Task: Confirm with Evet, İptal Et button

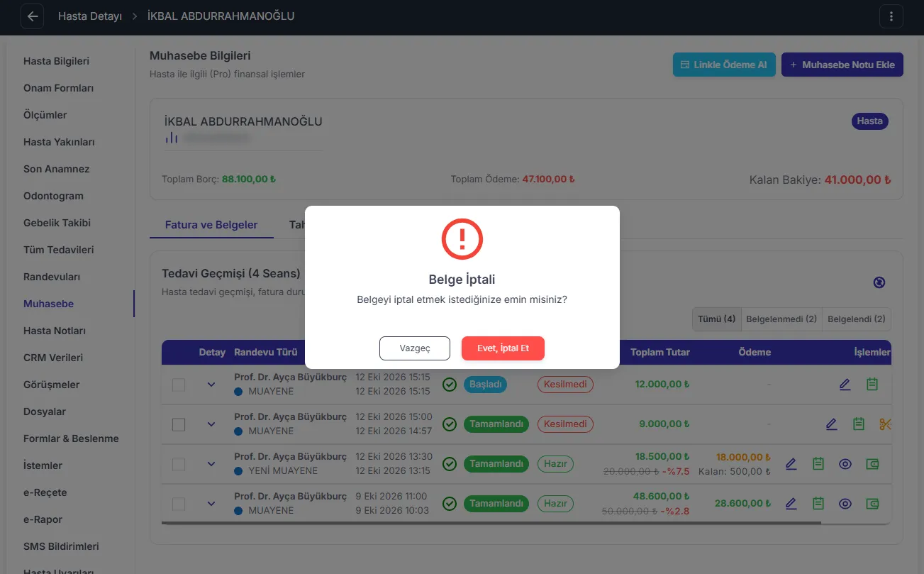Action: coord(503,348)
